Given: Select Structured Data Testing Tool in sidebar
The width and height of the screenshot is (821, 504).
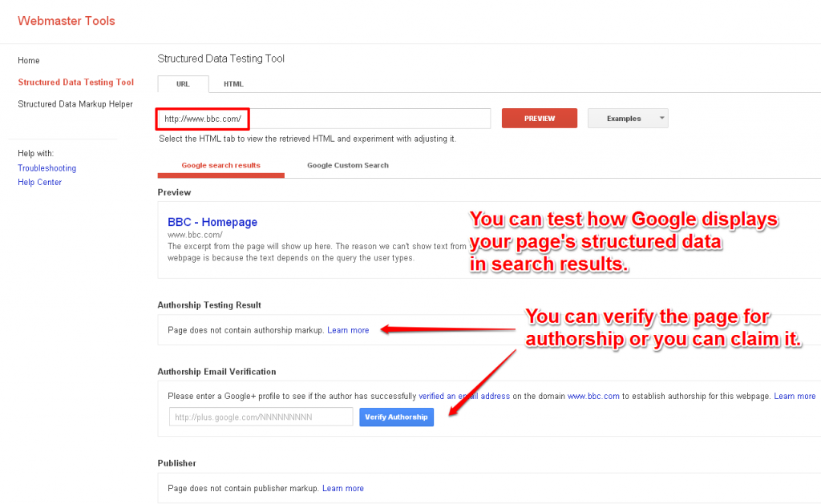Looking at the screenshot, I should coord(76,83).
